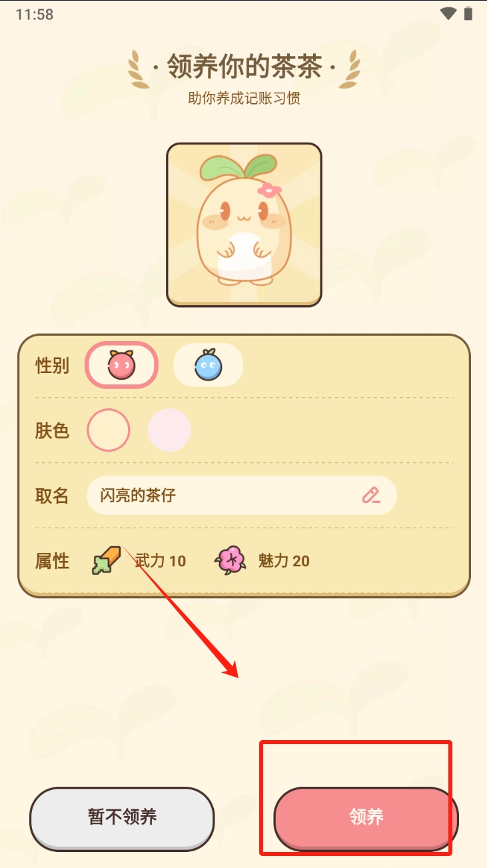Click the name field 闪亮的茶仔
This screenshot has width=487, height=868.
tap(242, 495)
